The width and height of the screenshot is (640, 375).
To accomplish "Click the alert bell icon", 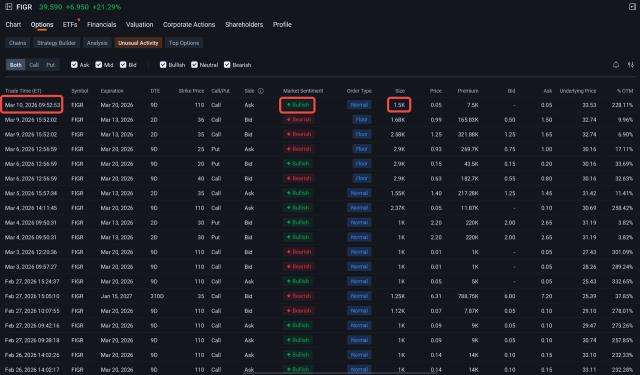I will [616, 65].
